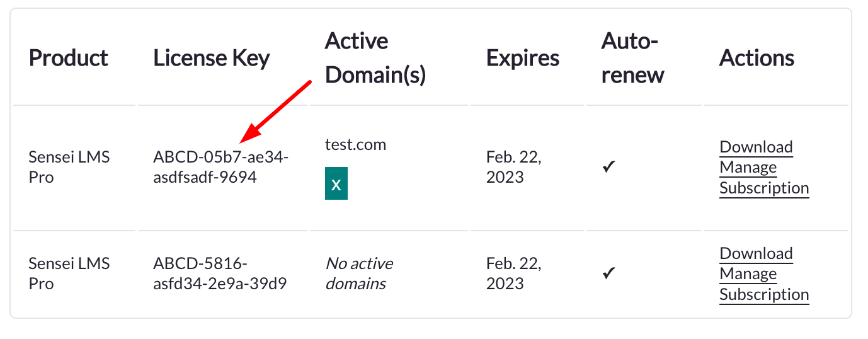Click the Actions column header

click(x=757, y=58)
